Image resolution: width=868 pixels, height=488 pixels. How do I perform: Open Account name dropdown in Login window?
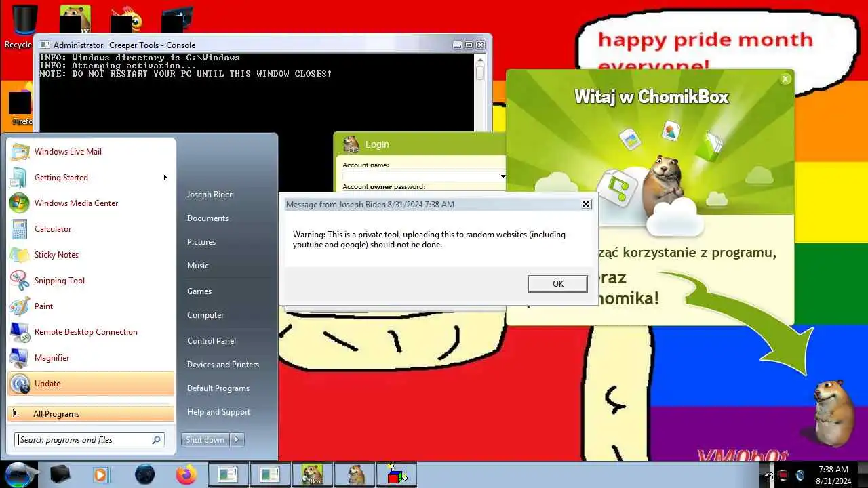point(502,176)
